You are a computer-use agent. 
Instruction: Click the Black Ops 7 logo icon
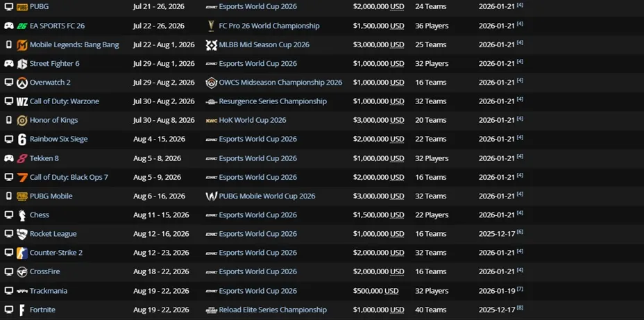22,177
